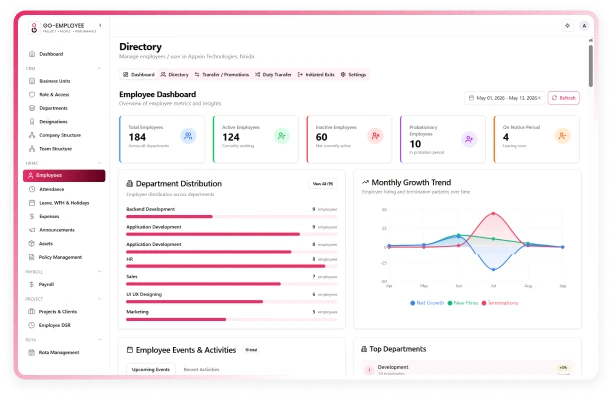Click View All departments button

[323, 183]
